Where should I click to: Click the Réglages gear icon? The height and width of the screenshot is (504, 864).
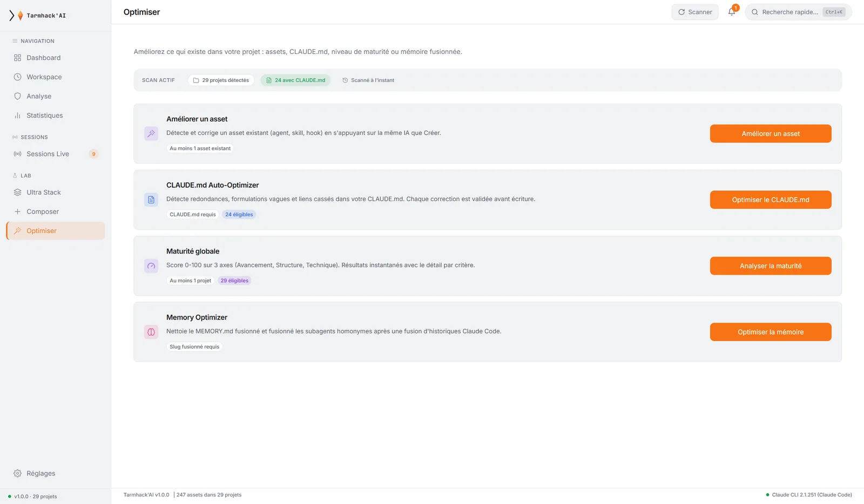click(x=17, y=473)
